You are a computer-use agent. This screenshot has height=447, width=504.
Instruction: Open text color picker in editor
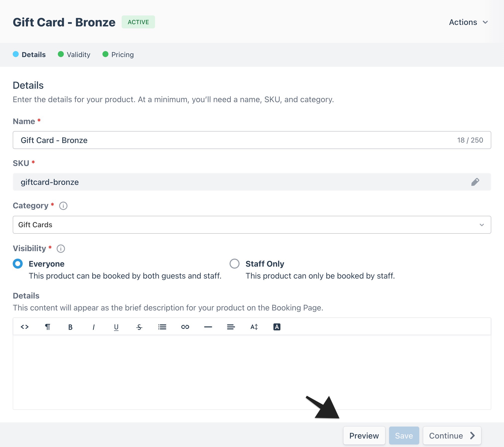click(277, 327)
